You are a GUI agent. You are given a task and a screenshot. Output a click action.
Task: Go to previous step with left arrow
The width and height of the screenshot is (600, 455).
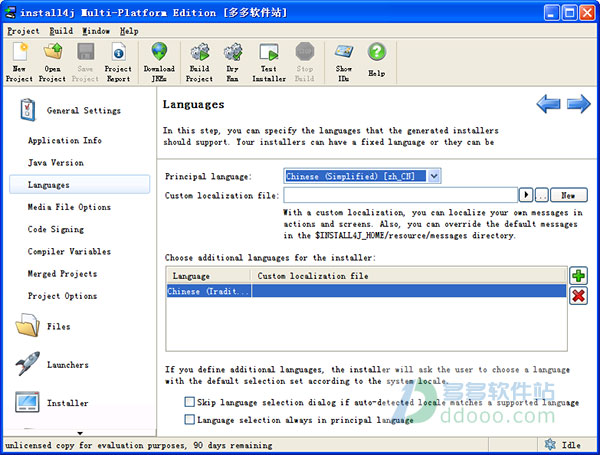click(x=548, y=104)
